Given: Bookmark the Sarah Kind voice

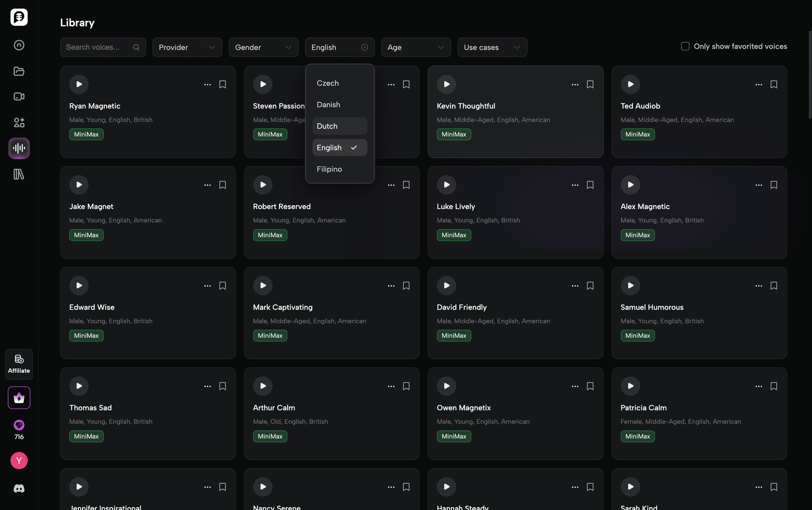Looking at the screenshot, I should click(x=774, y=487).
